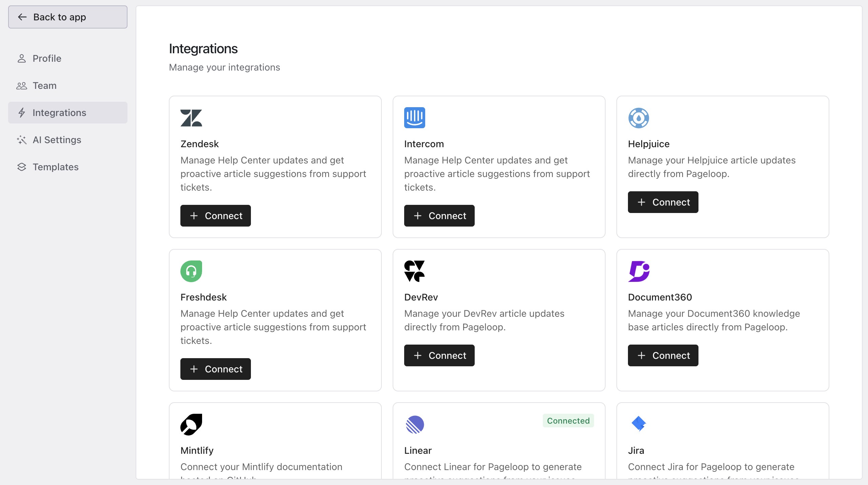
Task: Click the Helpjuice description text
Action: coord(712,167)
